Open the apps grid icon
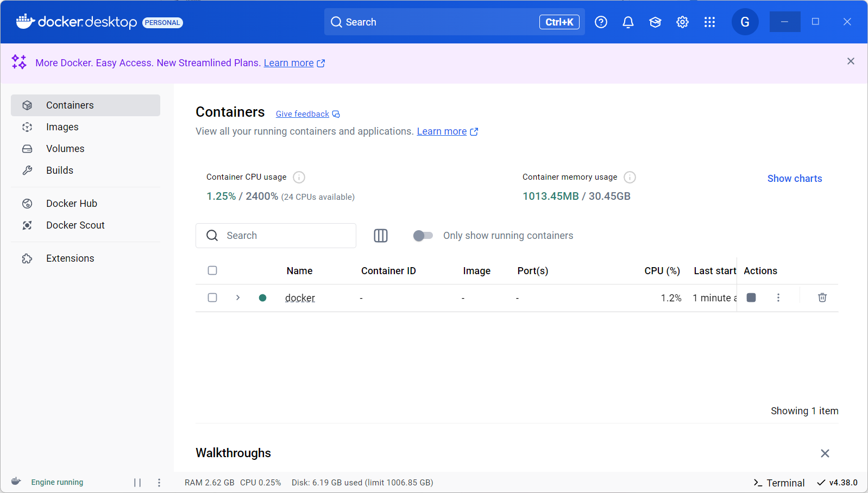The width and height of the screenshot is (868, 493). point(709,22)
